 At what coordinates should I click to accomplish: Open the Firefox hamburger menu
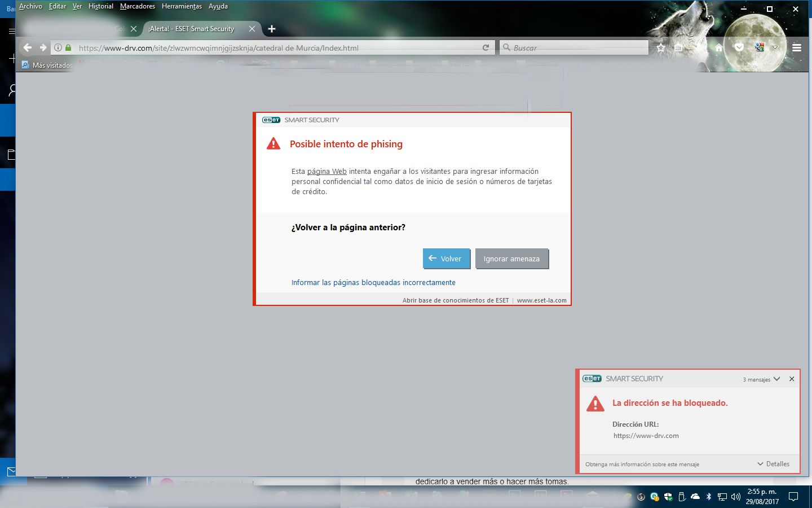point(797,48)
